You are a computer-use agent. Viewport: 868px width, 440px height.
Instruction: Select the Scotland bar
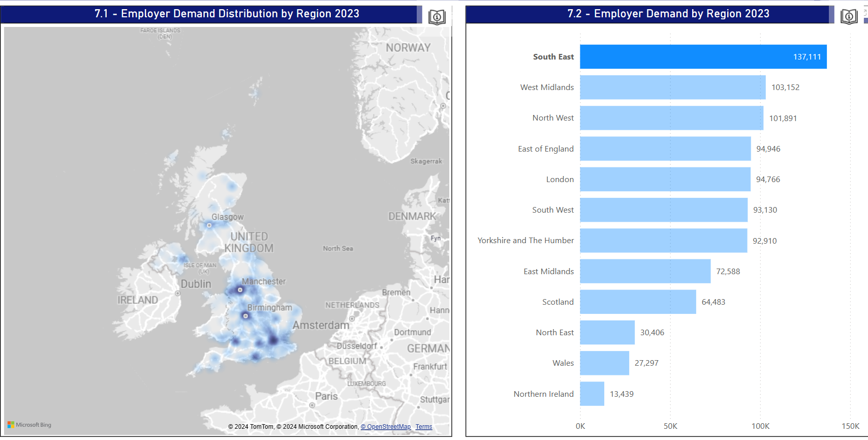point(638,302)
